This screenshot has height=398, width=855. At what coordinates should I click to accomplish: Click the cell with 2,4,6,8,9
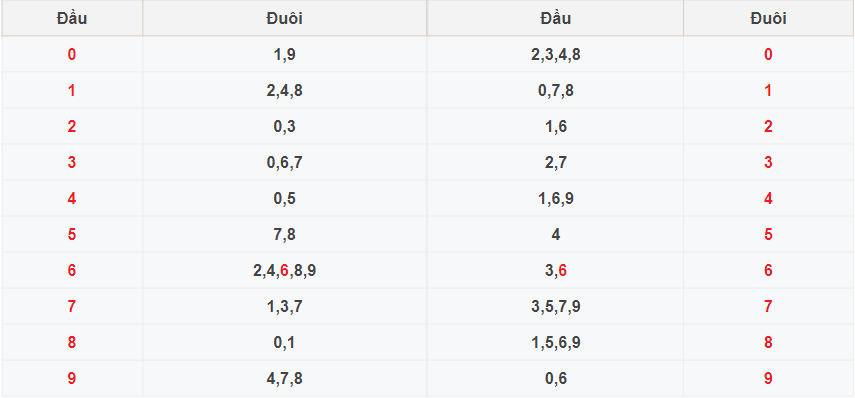(x=284, y=270)
